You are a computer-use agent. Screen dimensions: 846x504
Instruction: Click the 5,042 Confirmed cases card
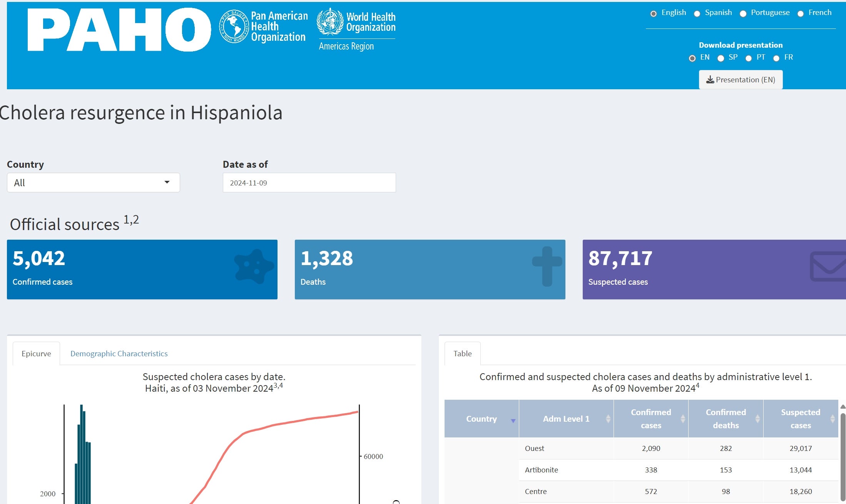142,269
